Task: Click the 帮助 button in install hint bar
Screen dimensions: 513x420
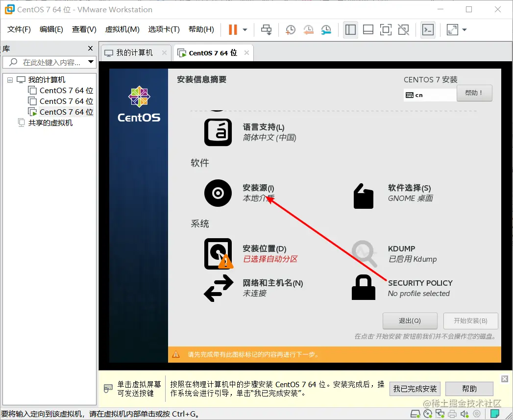Action: click(469, 389)
